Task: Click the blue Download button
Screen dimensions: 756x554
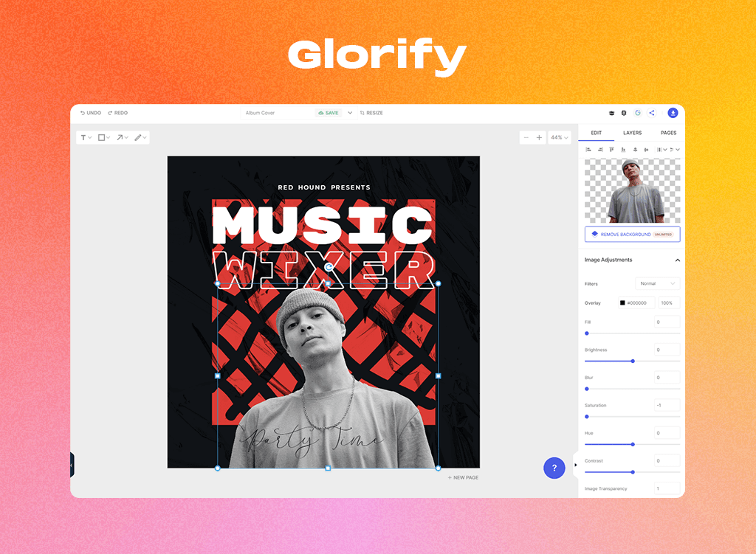Action: [673, 113]
